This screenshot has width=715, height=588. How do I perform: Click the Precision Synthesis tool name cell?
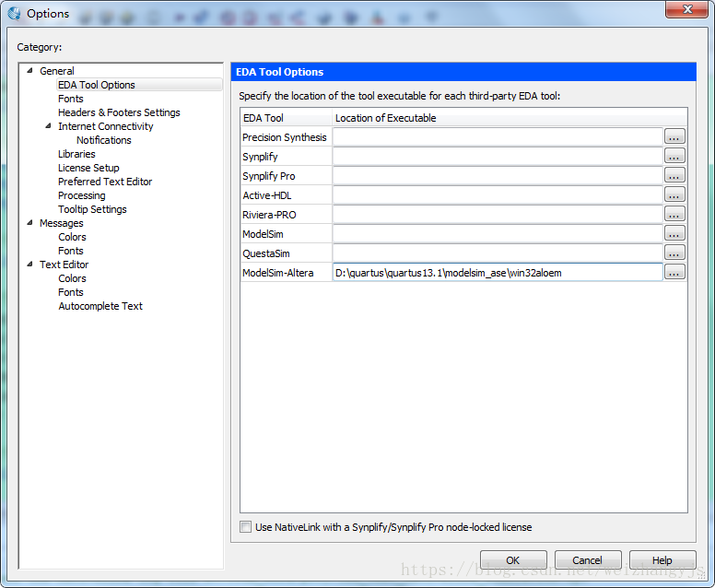286,136
